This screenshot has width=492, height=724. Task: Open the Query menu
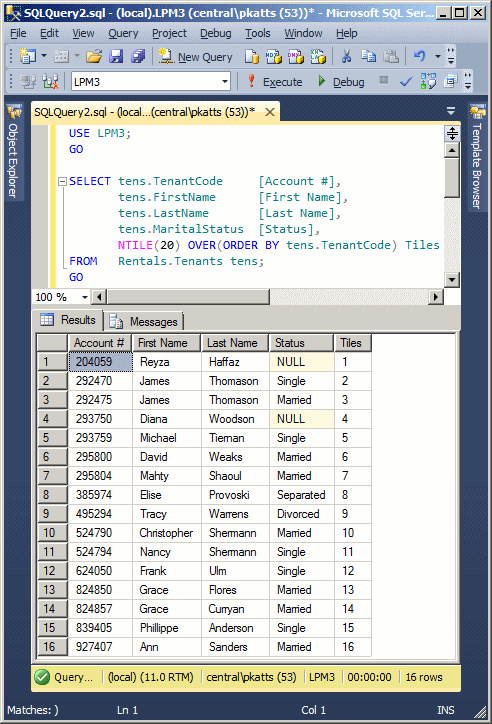click(123, 33)
